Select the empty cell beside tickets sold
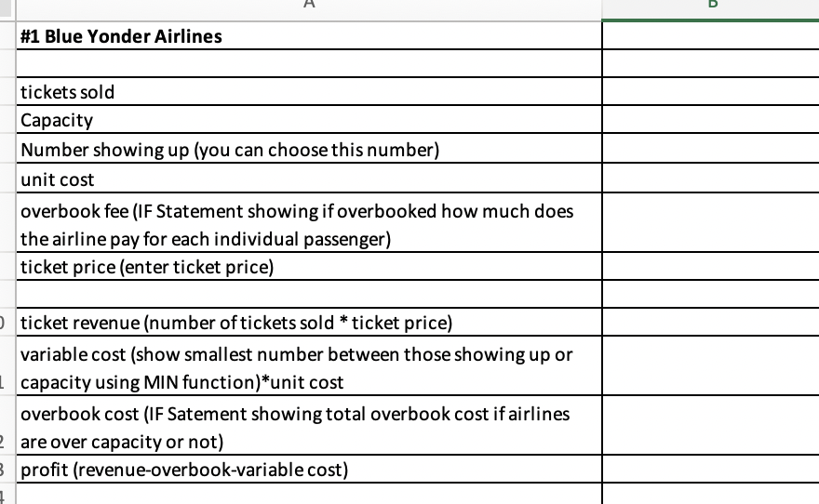This screenshot has width=819, height=504. (x=711, y=91)
